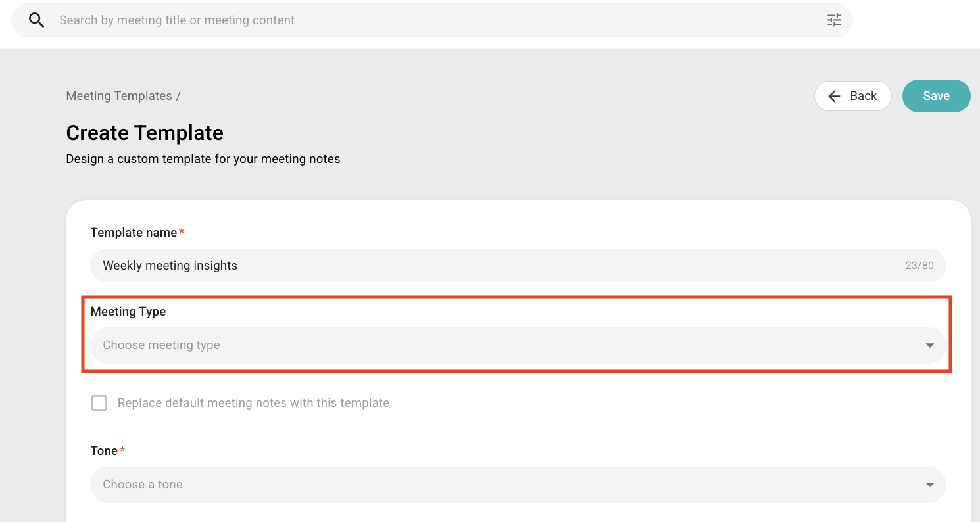Click the "Template name" field label
The width and height of the screenshot is (980, 522).
[x=134, y=233]
